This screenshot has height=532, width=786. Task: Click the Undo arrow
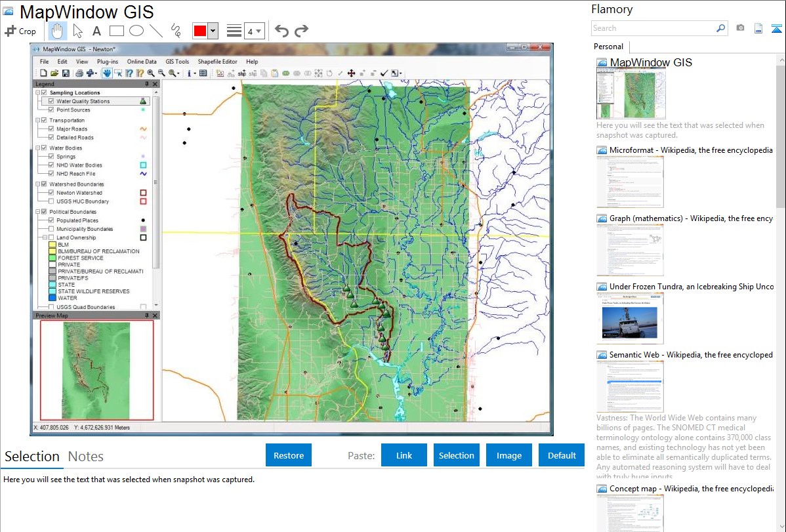(x=281, y=31)
